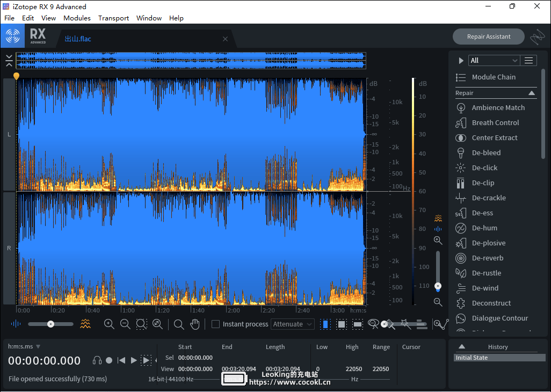Screen dimensions: 551x392
Task: Click the playhead marker above the spectrogram
Action: 16,76
